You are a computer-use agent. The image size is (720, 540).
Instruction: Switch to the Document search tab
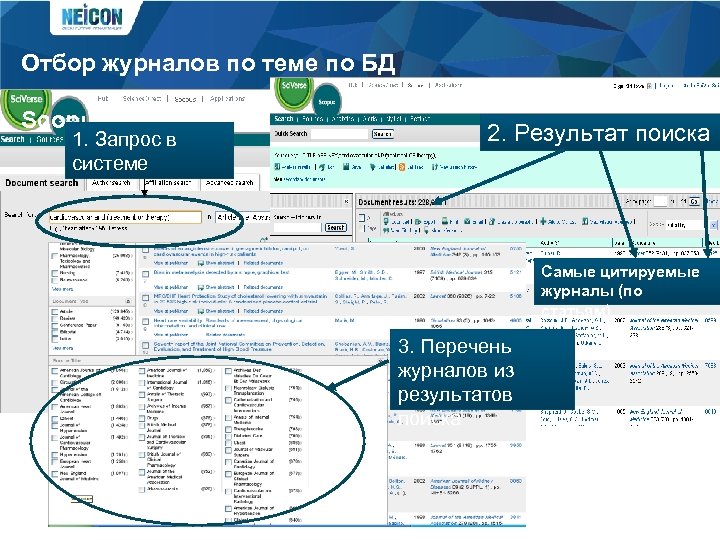tap(42, 183)
